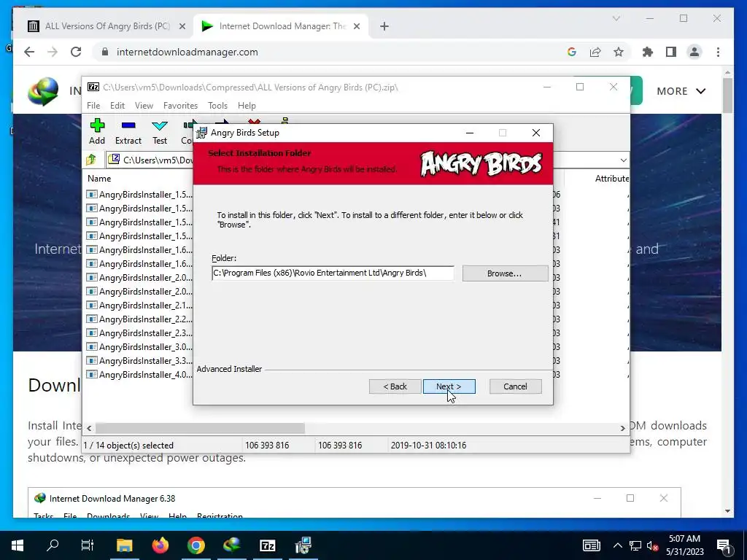Click the Share this page icon
Image resolution: width=747 pixels, height=560 pixels.
[595, 52]
